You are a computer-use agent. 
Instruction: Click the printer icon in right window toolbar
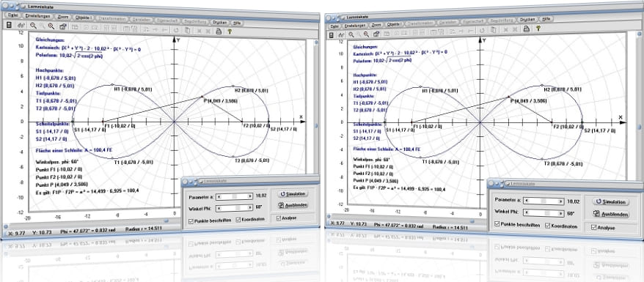click(526, 29)
